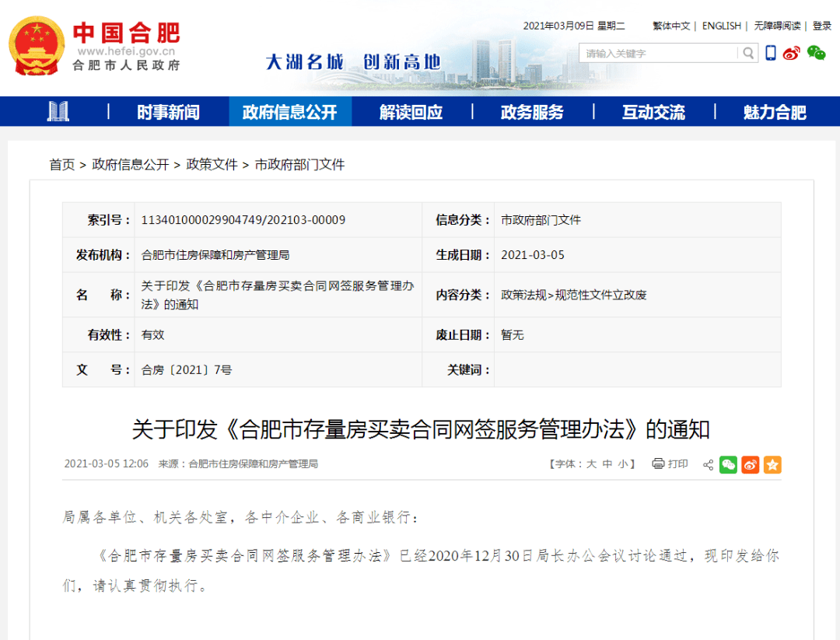This screenshot has width=840, height=640.
Task: Open 无障碍阅读 accessibility mode
Action: (x=777, y=26)
